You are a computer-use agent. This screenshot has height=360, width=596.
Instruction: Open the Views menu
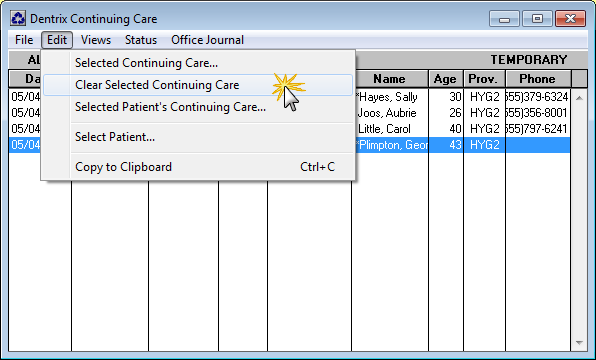click(x=96, y=40)
